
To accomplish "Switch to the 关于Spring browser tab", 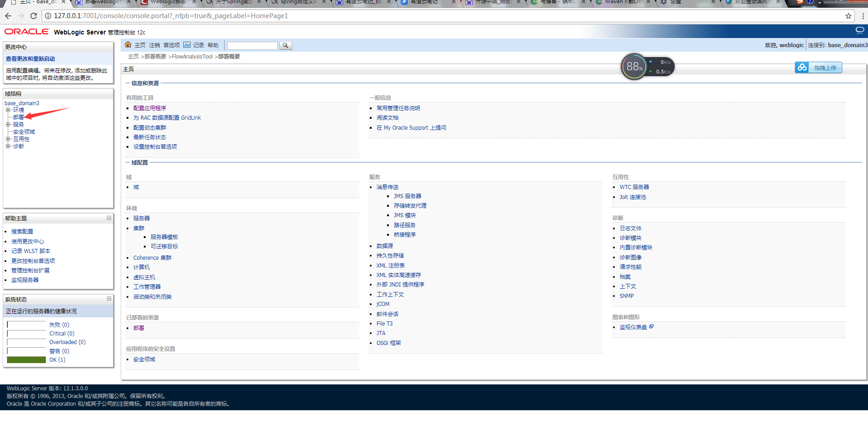I will click(234, 2).
